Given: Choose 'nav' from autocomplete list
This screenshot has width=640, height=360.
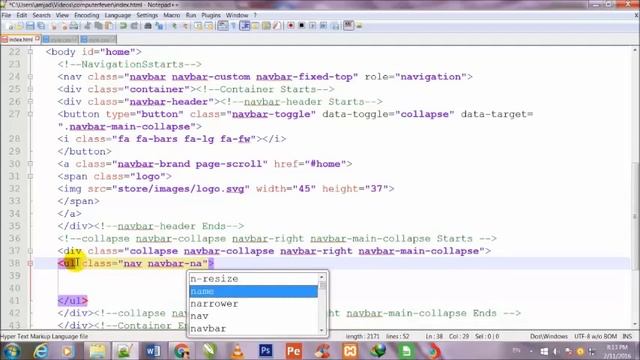Looking at the screenshot, I should (253, 316).
